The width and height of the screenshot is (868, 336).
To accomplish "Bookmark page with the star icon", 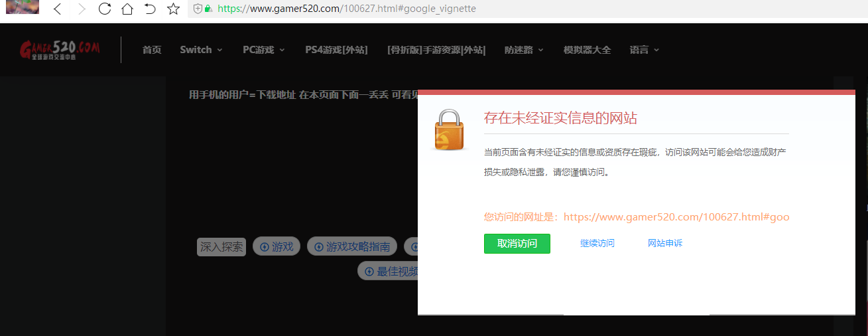I will [173, 9].
